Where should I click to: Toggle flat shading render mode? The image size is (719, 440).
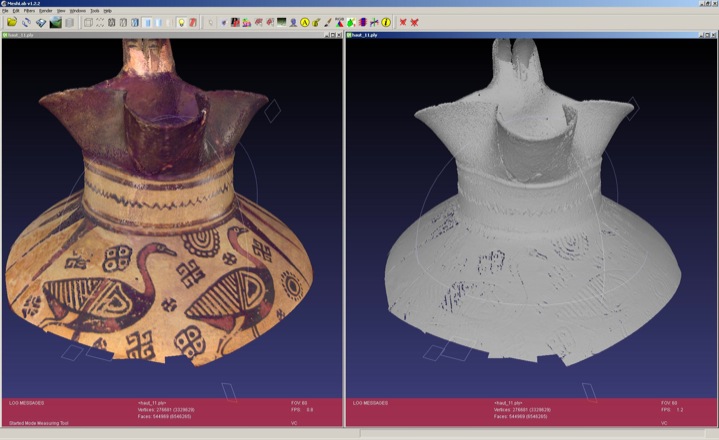tap(147, 22)
